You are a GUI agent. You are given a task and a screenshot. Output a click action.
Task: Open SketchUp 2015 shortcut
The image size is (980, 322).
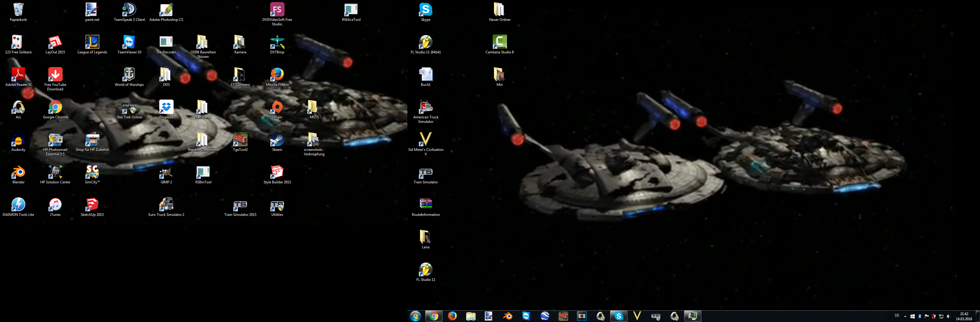[92, 207]
